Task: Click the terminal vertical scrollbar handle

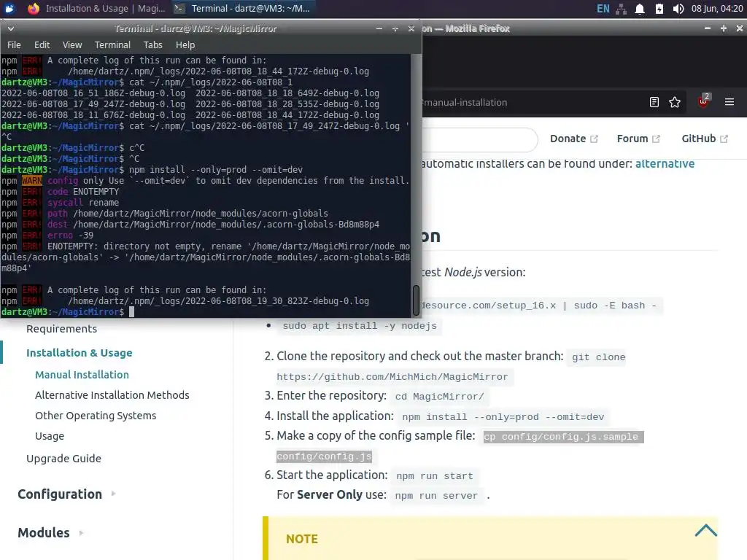Action: click(416, 300)
